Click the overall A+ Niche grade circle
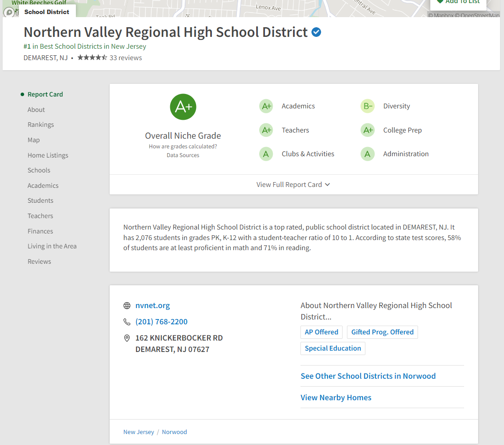The height and width of the screenshot is (445, 504). point(183,107)
